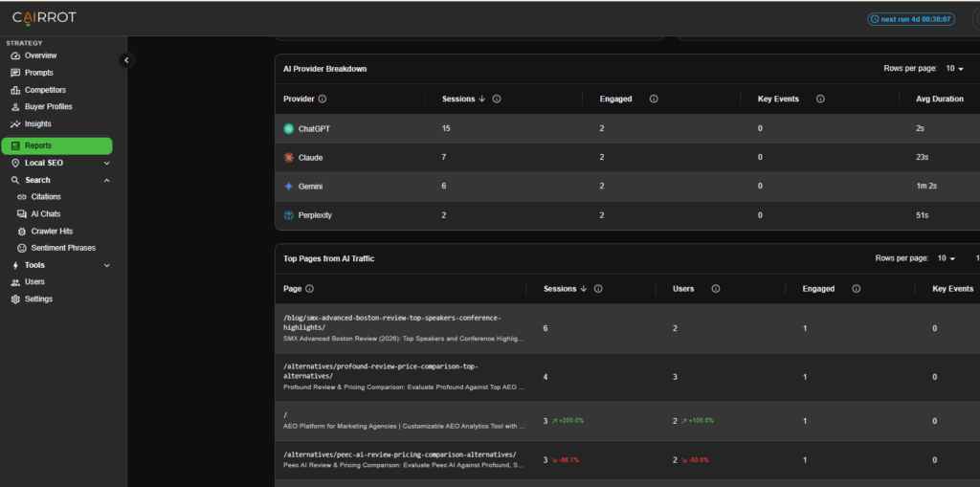Image resolution: width=980 pixels, height=487 pixels.
Task: Open the peec-ai-review-pricing-comparison page row
Action: tap(628, 459)
